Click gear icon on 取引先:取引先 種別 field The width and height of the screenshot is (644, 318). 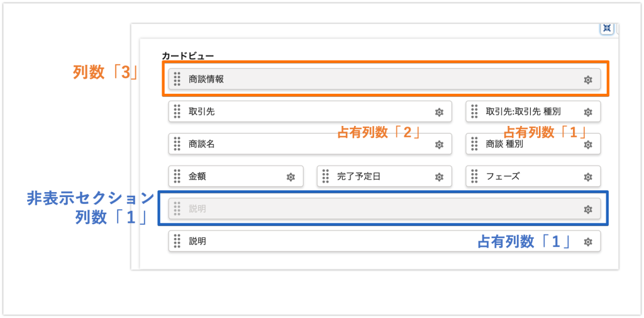click(x=588, y=112)
